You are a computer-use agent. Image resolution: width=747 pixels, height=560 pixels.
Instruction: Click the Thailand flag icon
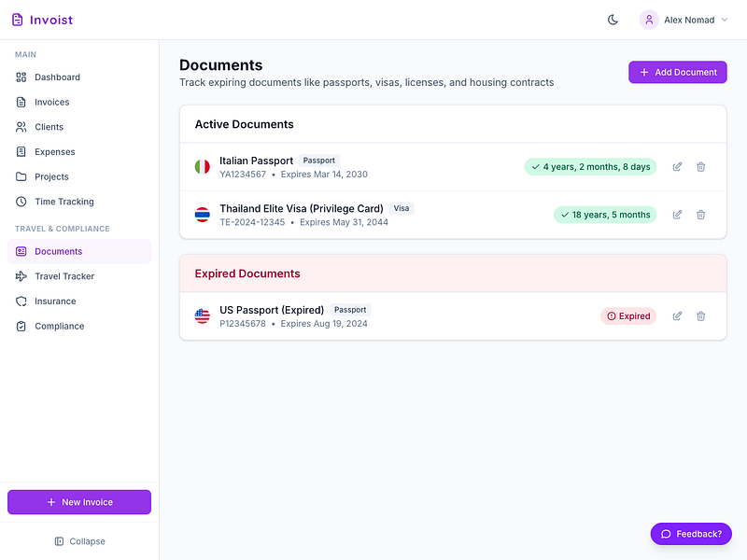203,215
